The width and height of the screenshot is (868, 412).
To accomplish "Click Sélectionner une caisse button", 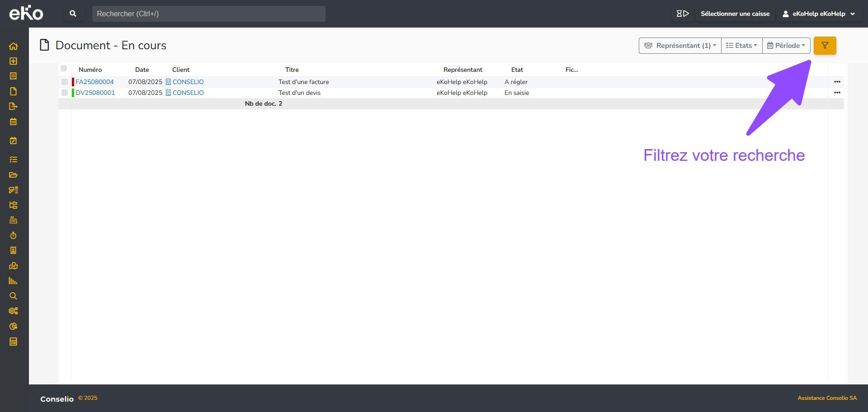I will [x=735, y=14].
